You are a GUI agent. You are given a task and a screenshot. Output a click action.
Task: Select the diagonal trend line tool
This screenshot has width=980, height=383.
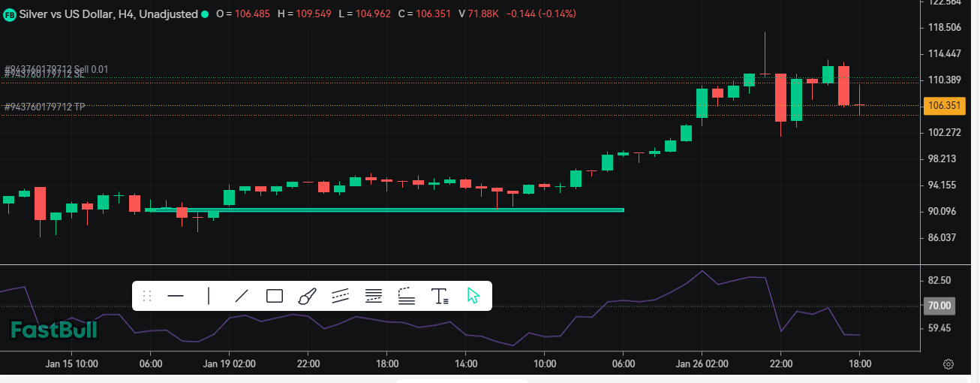point(242,296)
